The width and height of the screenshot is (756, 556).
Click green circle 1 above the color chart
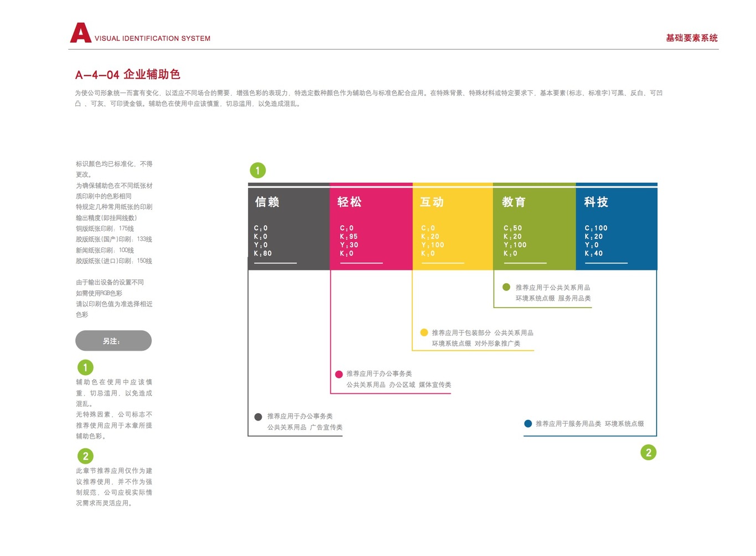pos(258,170)
